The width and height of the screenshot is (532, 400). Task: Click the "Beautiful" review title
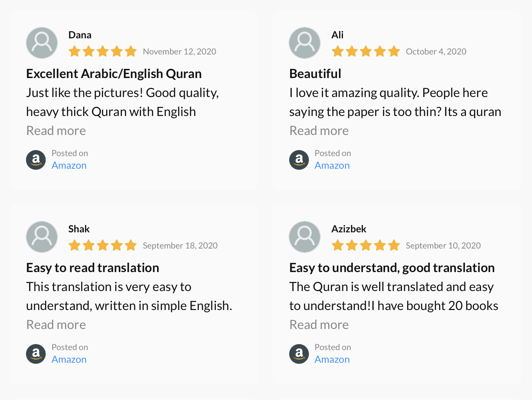[315, 74]
